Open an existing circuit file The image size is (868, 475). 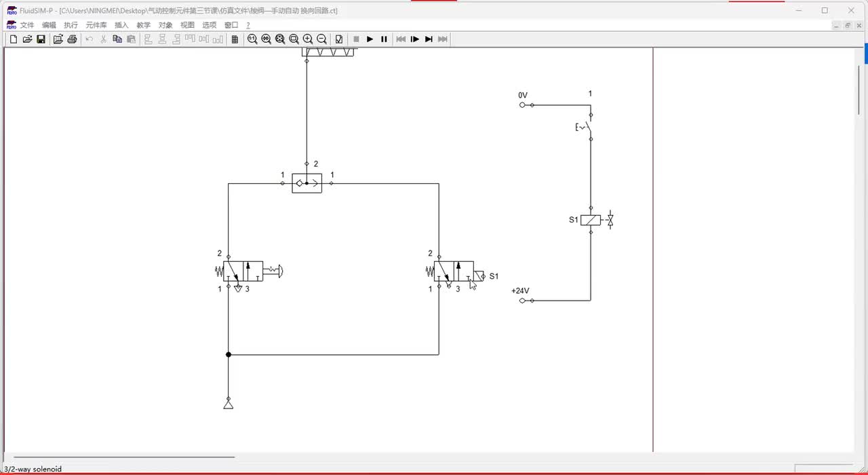(x=28, y=39)
